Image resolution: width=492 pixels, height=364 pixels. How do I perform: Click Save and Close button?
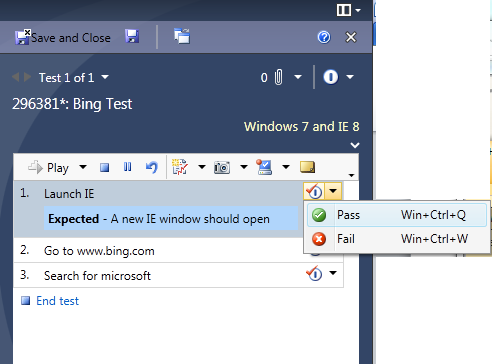pyautogui.click(x=63, y=37)
